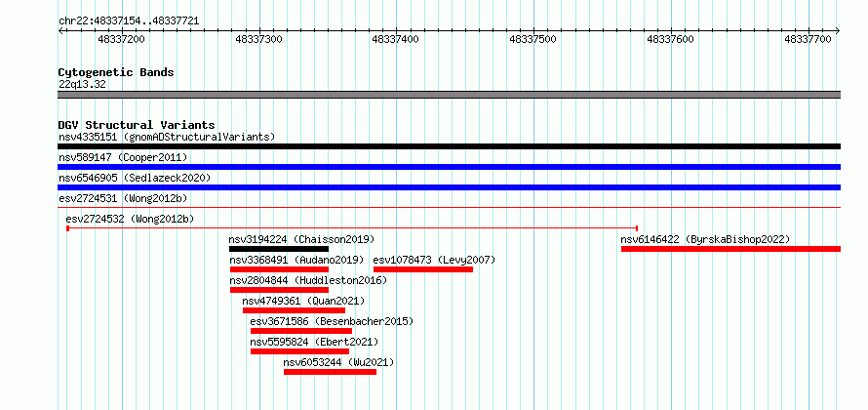
Task: Click ruler position 48337200
Action: [x=121, y=39]
